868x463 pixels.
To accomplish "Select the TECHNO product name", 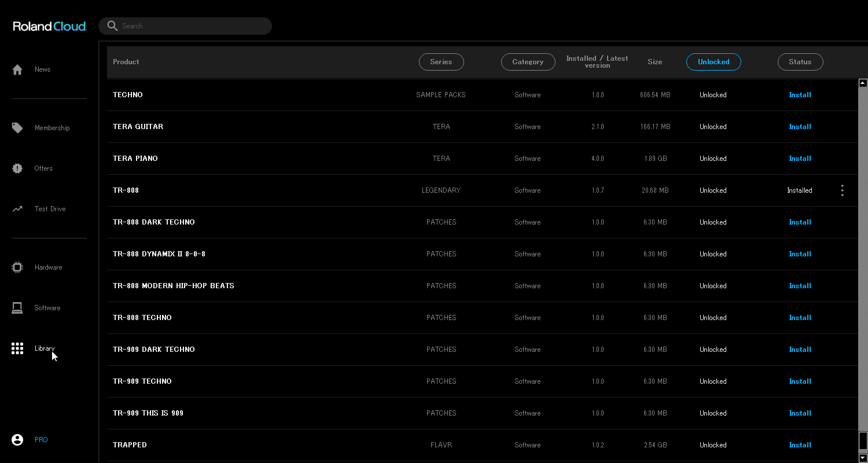I will tap(128, 95).
